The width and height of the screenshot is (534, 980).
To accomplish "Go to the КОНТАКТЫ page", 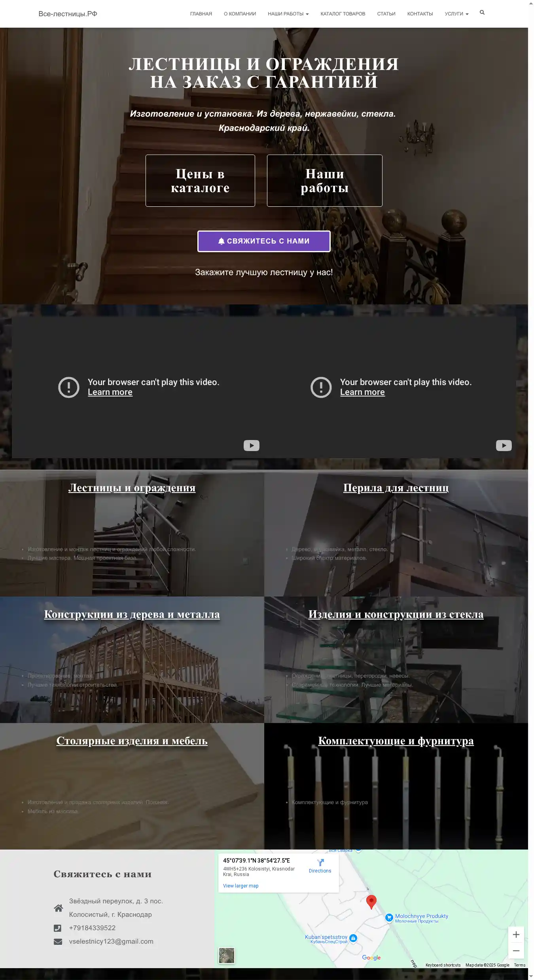I will pos(420,14).
